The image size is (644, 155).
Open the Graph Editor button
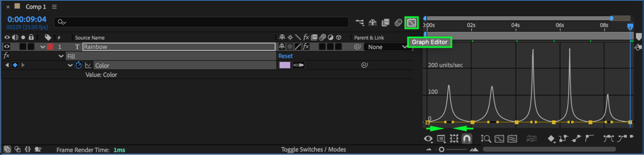point(411,23)
